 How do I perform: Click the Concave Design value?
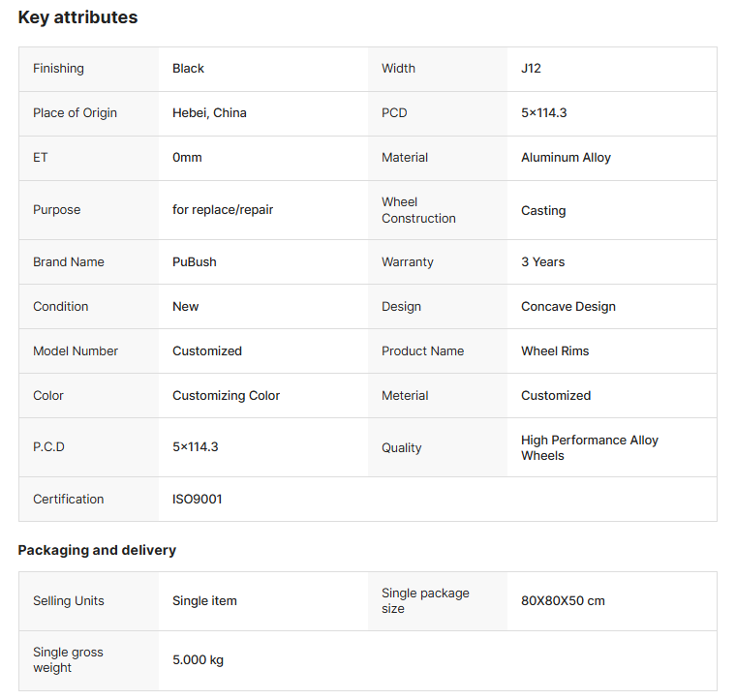[568, 307]
